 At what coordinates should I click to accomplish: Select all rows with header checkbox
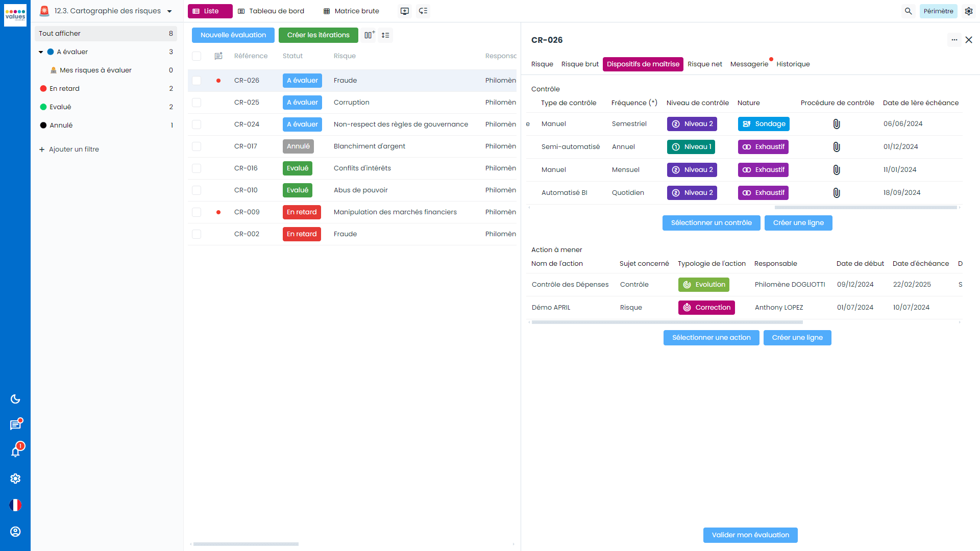(x=197, y=56)
